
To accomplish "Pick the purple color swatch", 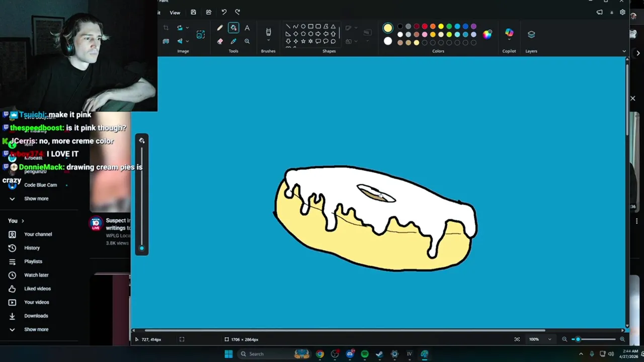I will [473, 27].
